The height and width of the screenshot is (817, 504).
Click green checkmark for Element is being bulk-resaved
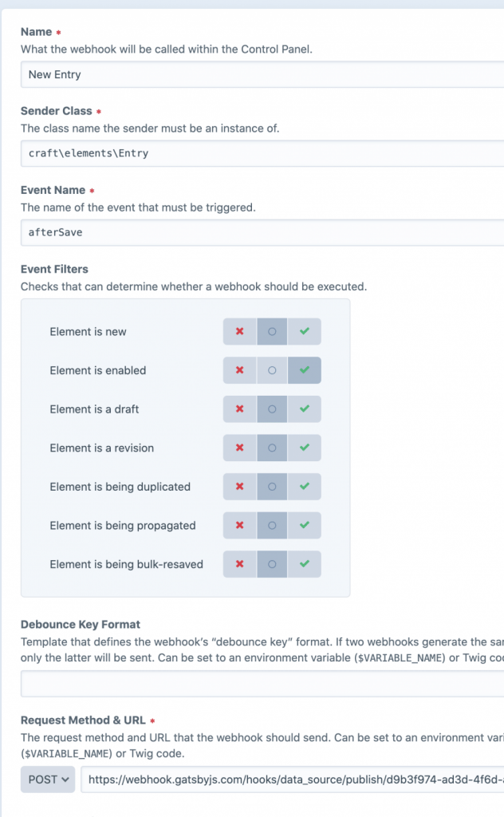(x=305, y=564)
